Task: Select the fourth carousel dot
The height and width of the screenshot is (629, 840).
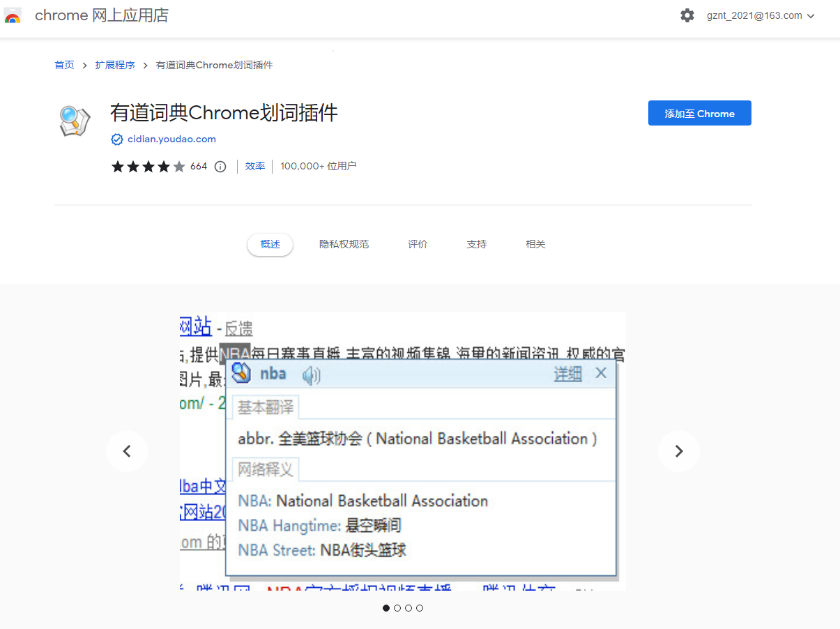Action: click(x=420, y=608)
